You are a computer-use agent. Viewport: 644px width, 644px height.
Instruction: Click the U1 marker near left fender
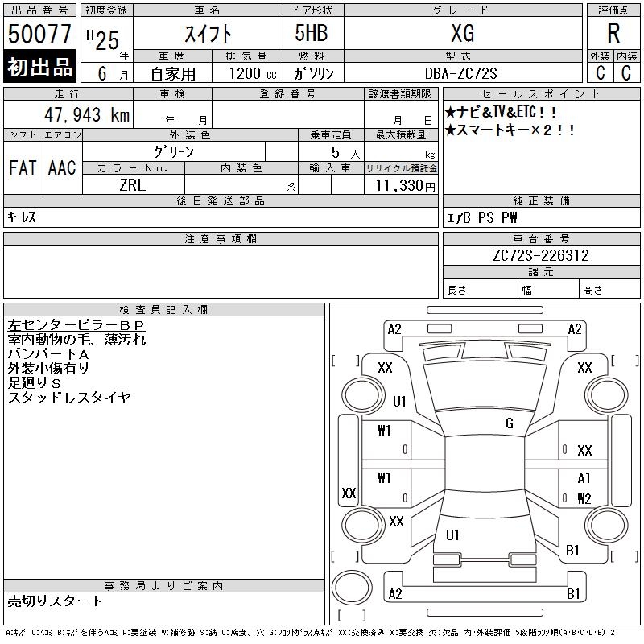click(x=399, y=401)
